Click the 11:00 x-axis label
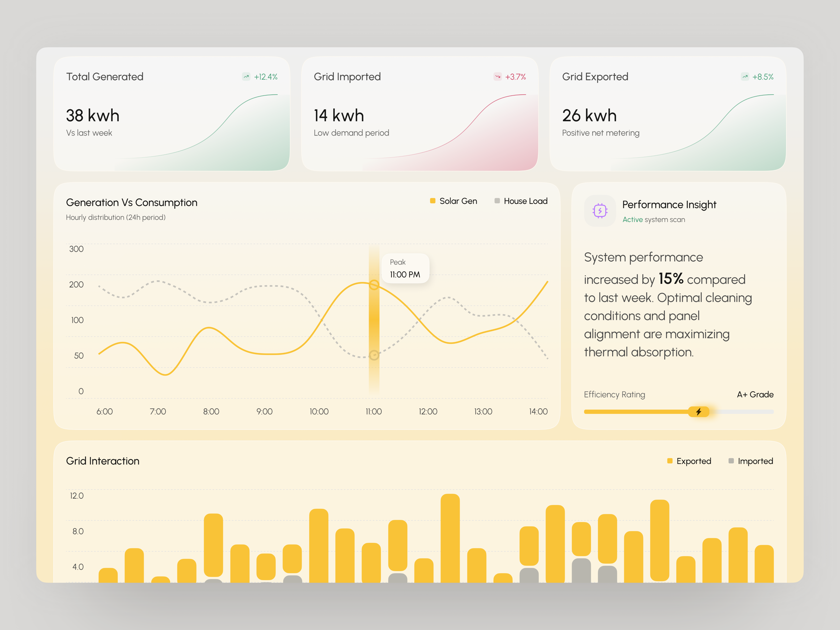The height and width of the screenshot is (630, 840). click(x=374, y=412)
